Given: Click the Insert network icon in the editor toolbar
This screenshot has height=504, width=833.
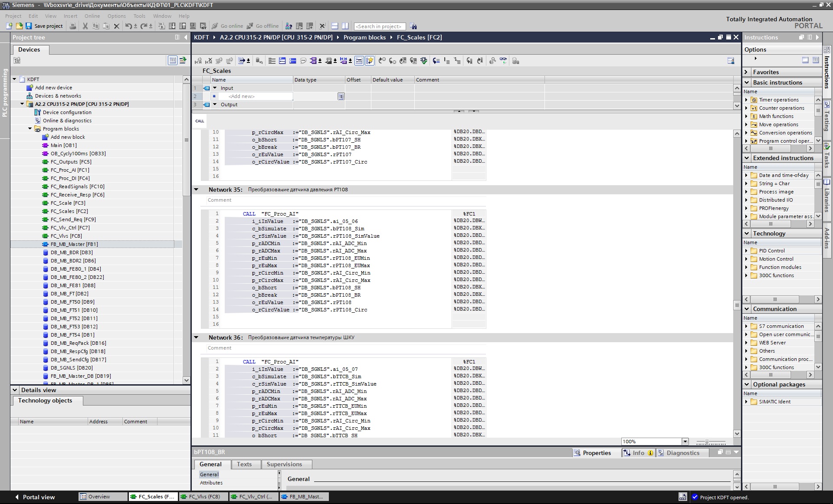Looking at the screenshot, I should [x=198, y=61].
